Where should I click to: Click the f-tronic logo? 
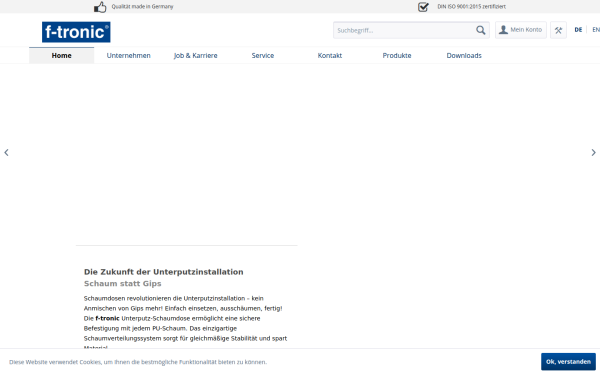point(76,32)
